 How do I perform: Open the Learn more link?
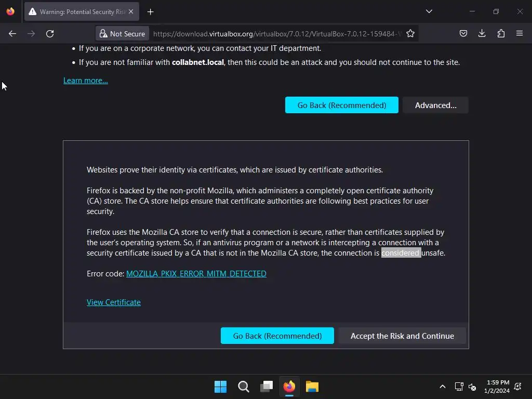pyautogui.click(x=86, y=81)
